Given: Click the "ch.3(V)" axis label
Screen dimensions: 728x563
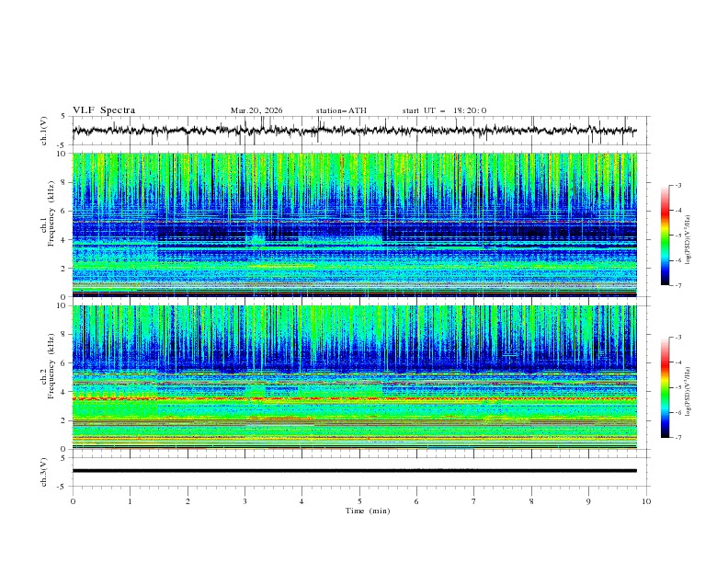Looking at the screenshot, I should click(44, 472).
